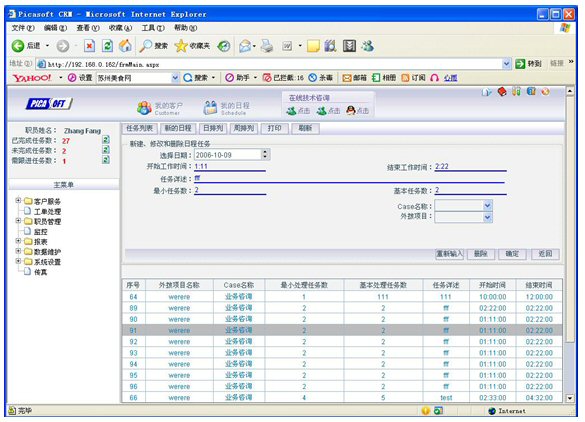Select row 93 in the task table
Image resolution: width=585 pixels, height=422 pixels.
pyautogui.click(x=342, y=353)
